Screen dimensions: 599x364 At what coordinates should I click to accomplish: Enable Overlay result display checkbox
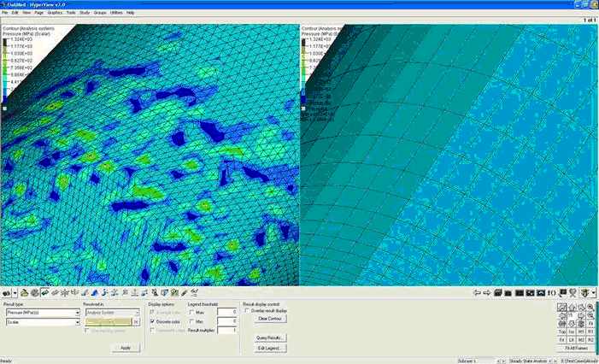[247, 310]
